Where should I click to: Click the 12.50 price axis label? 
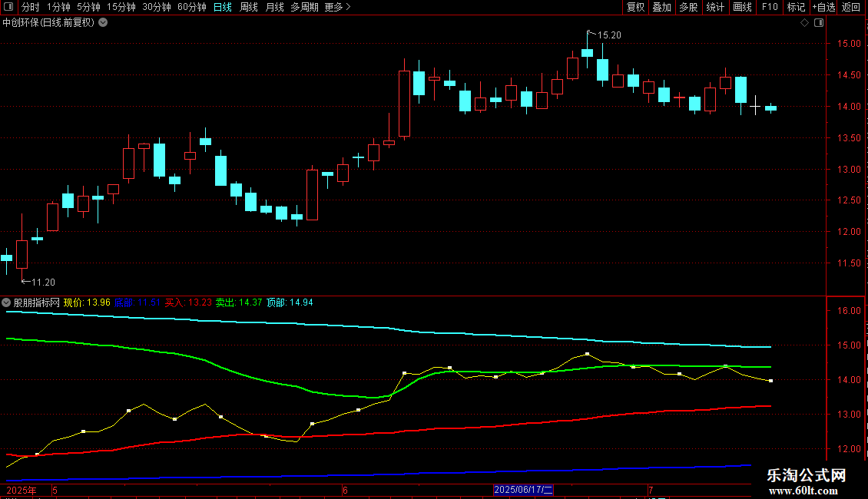pos(849,200)
